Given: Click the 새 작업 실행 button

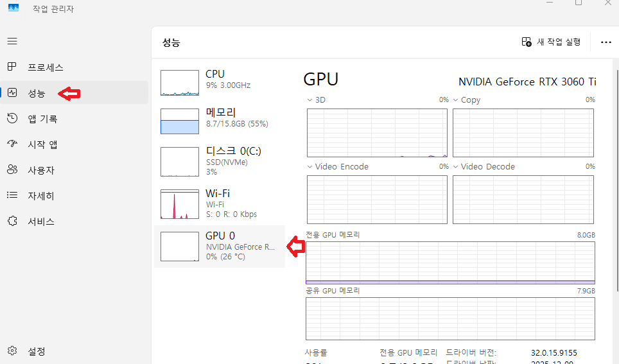Looking at the screenshot, I should (552, 42).
